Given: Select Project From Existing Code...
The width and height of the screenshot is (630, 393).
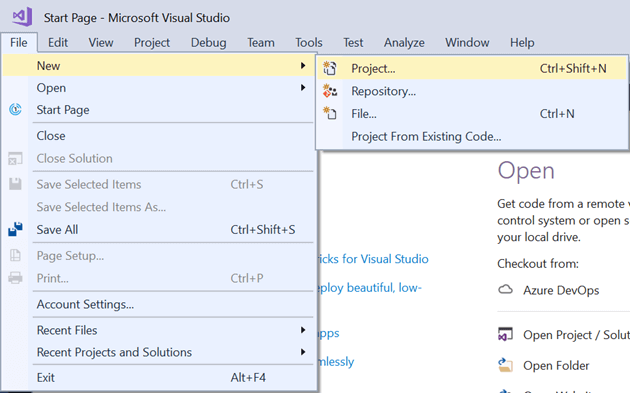Looking at the screenshot, I should tap(472, 136).
